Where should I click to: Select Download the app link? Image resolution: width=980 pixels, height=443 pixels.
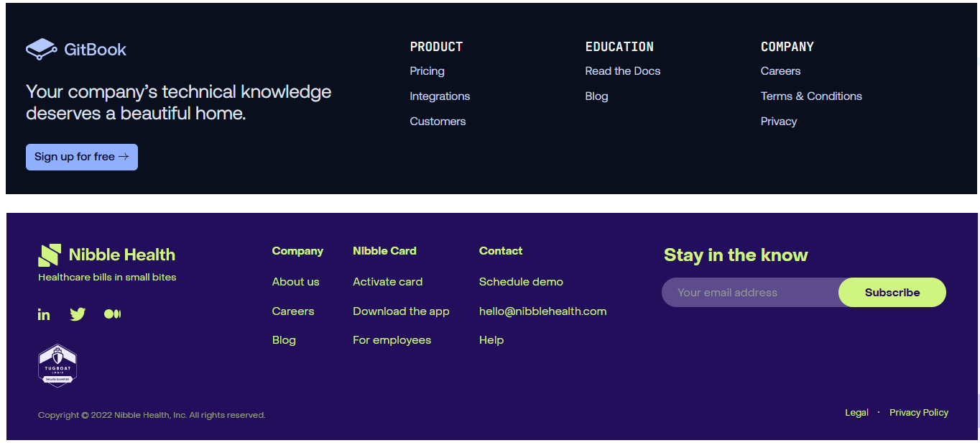coord(401,311)
